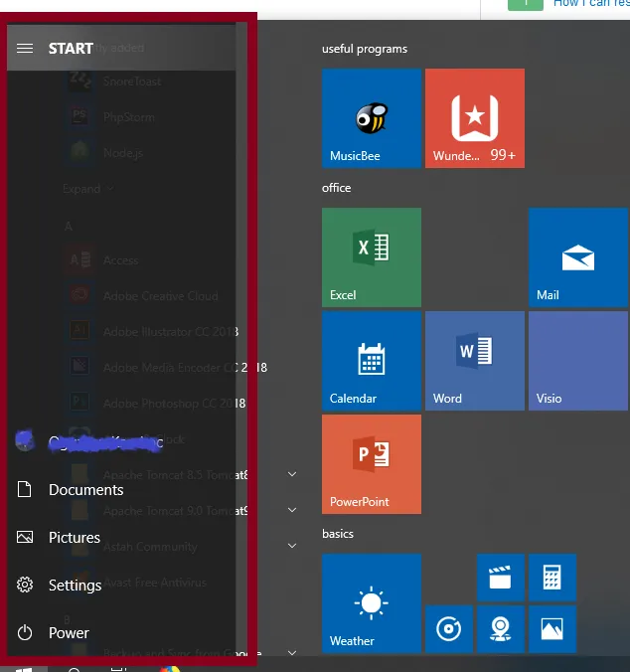630x672 pixels.
Task: Open the Photos tile
Action: point(552,628)
